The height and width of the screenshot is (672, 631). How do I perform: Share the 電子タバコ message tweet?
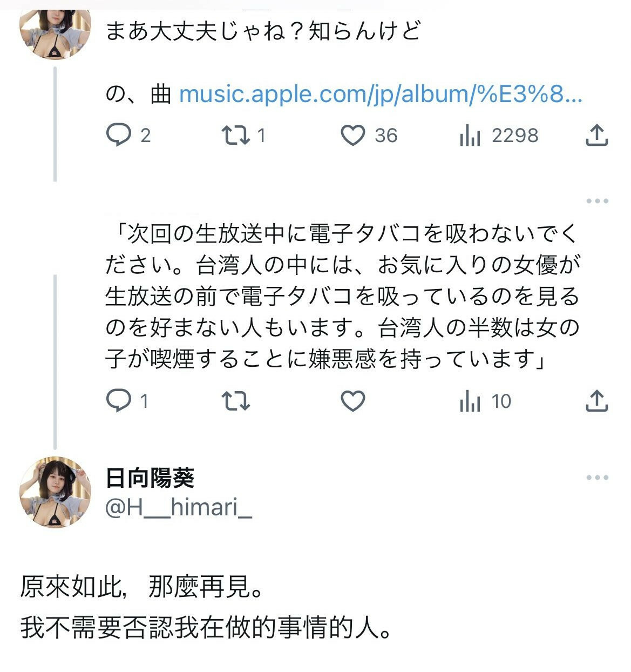596,401
